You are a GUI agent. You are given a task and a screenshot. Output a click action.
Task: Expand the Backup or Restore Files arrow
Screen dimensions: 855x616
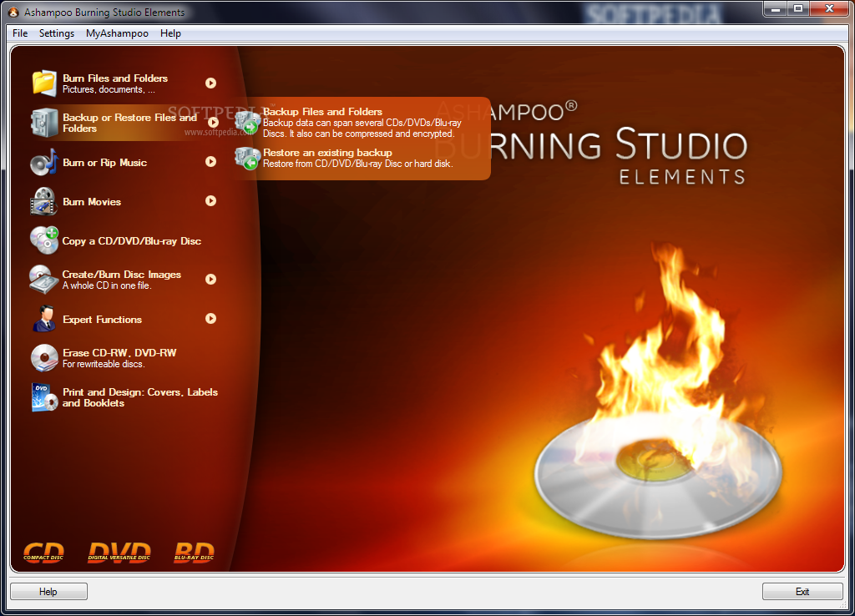(213, 123)
